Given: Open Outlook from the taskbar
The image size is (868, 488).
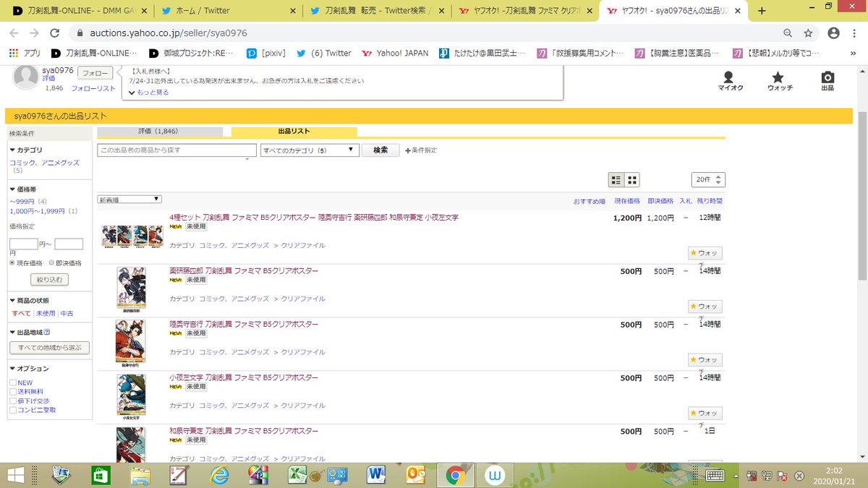Looking at the screenshot, I should pos(414,476).
